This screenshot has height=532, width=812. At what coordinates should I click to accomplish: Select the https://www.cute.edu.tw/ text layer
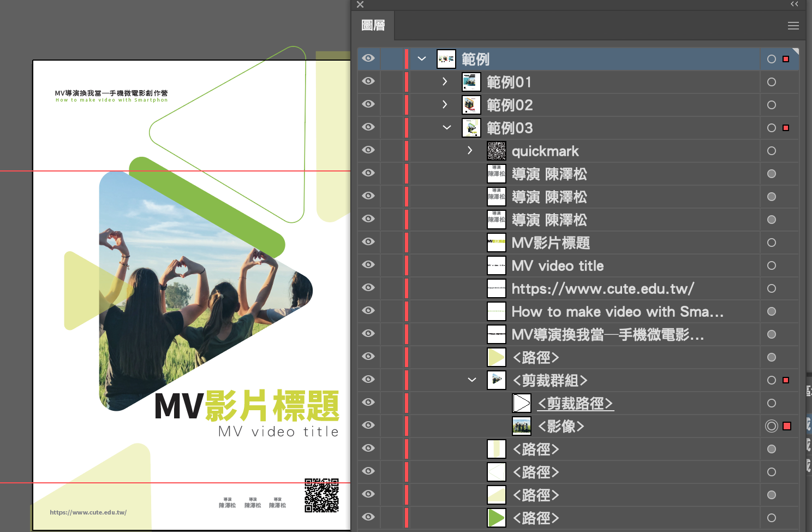pos(602,288)
